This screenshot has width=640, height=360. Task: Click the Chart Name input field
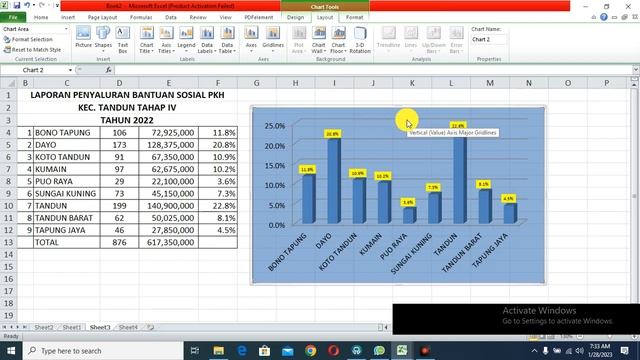489,39
